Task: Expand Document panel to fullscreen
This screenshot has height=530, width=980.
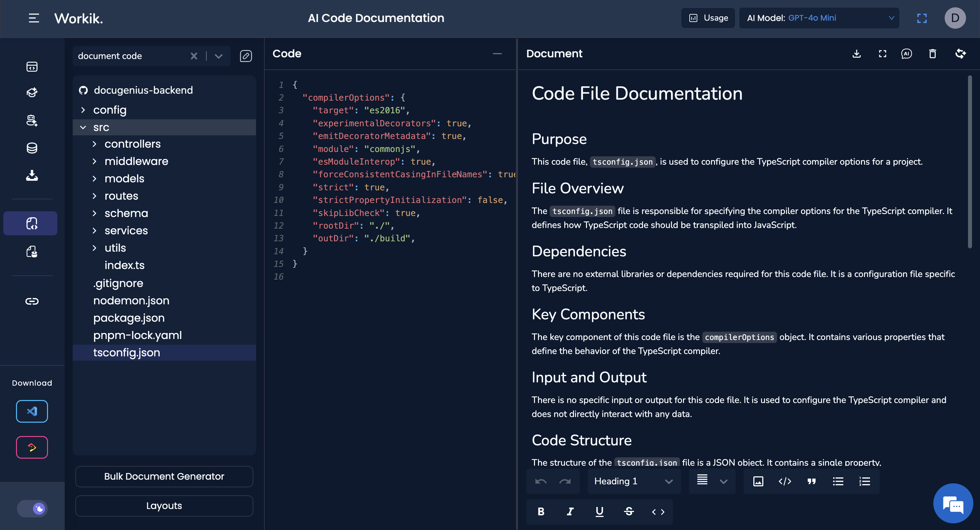Action: [883, 54]
